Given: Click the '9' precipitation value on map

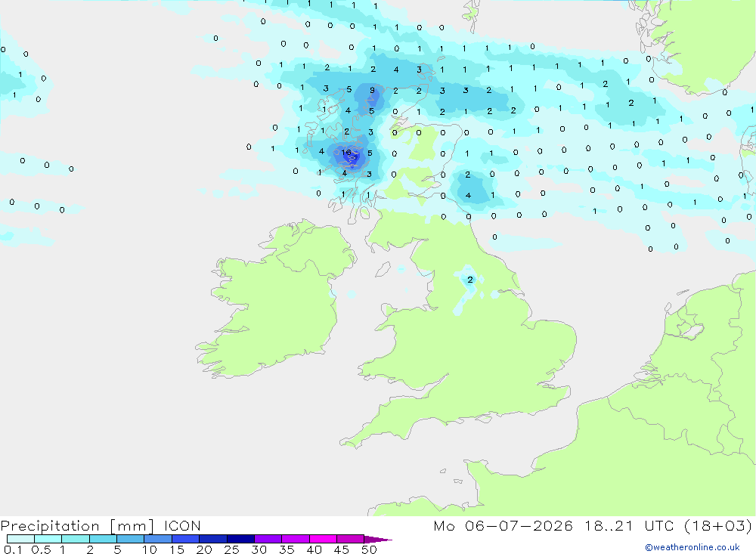Looking at the screenshot, I should pos(372,90).
